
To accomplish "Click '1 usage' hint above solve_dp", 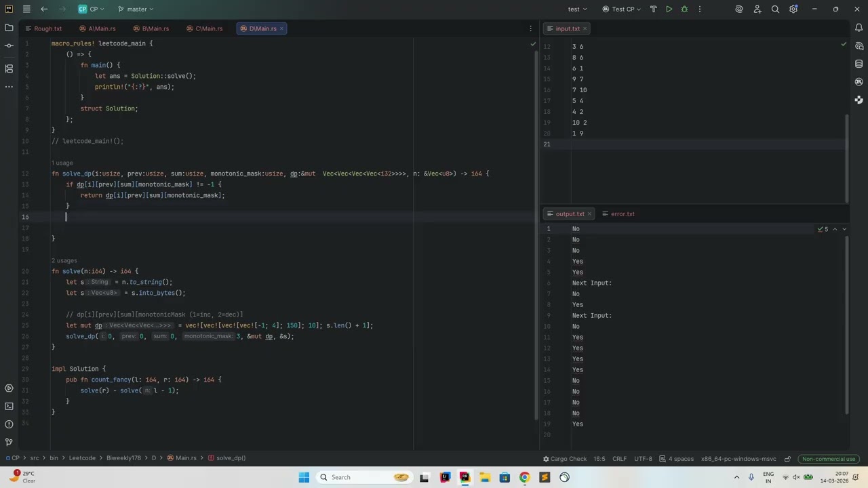I will pos(62,163).
